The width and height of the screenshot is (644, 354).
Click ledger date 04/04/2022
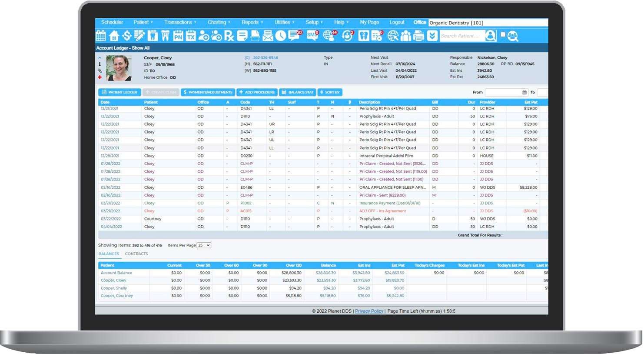tap(111, 227)
